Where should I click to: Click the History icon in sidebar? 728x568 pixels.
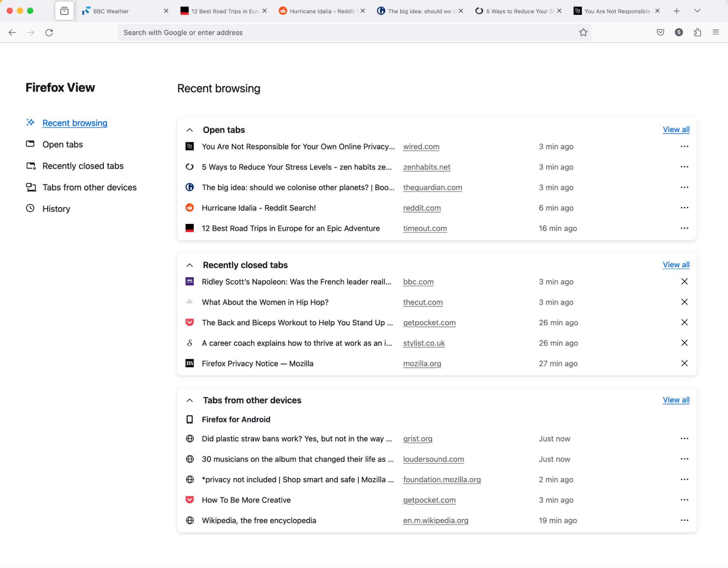30,208
